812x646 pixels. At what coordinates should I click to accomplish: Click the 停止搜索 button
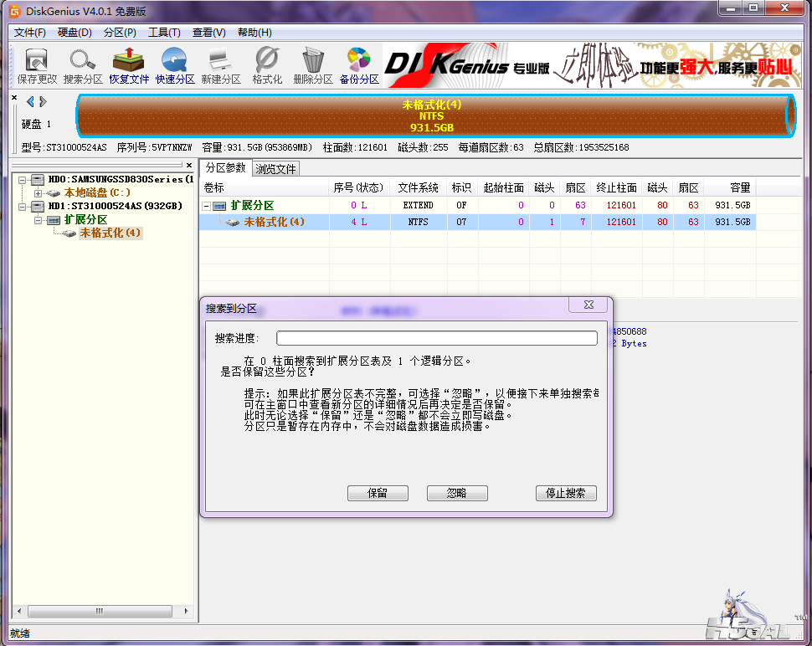[566, 493]
